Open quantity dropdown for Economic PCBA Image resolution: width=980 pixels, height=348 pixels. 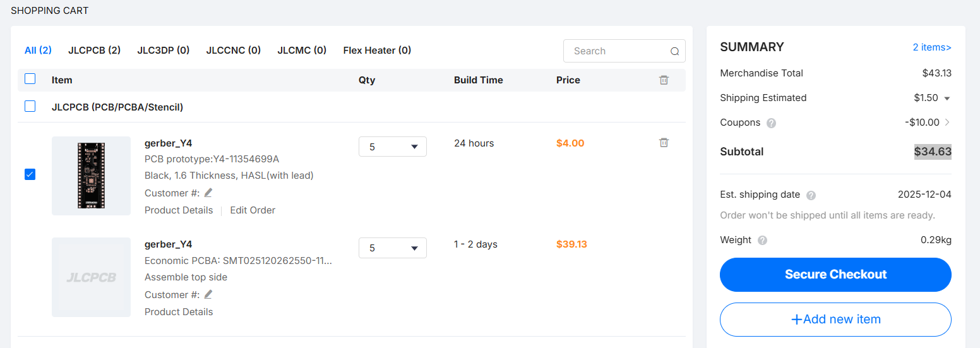coord(392,248)
